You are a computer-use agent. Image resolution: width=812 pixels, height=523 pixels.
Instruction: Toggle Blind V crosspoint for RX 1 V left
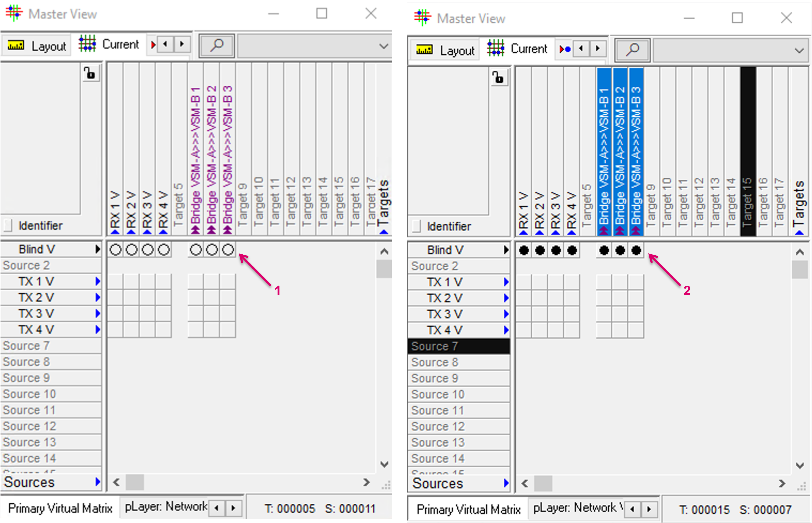116,250
